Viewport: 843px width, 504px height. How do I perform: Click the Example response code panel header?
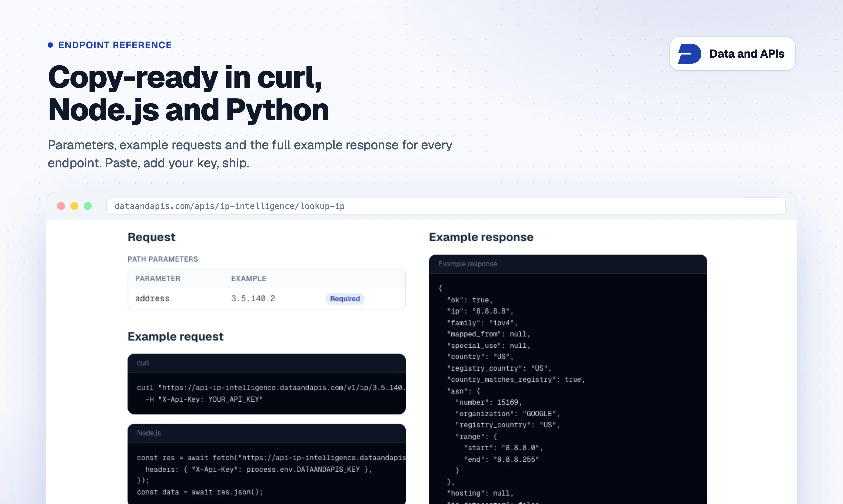[568, 264]
